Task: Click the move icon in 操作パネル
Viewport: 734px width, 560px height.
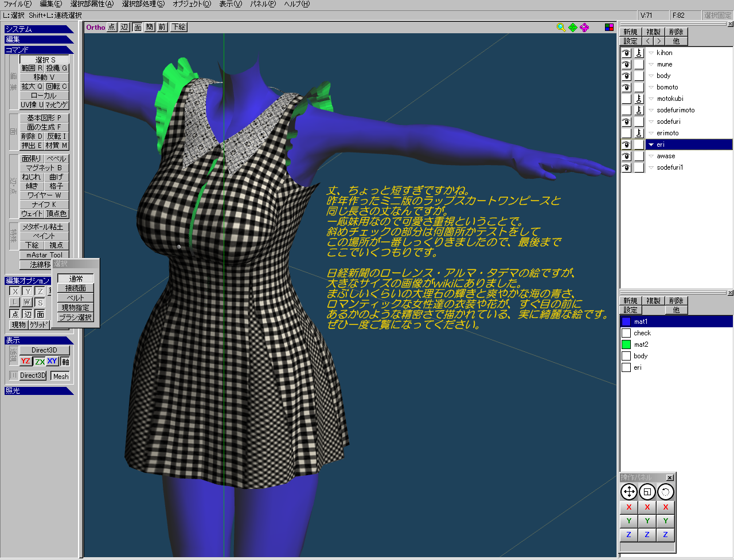Action: 629,492
